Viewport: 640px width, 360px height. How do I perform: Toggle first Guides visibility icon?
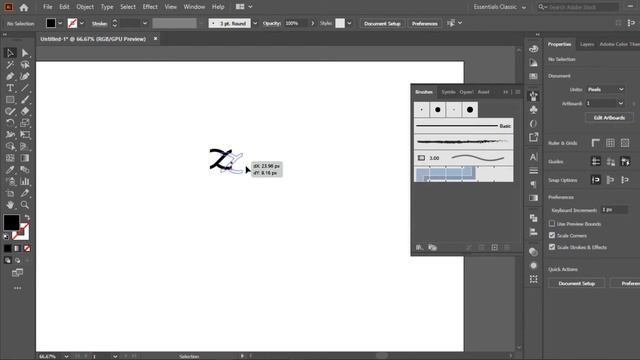tap(596, 162)
